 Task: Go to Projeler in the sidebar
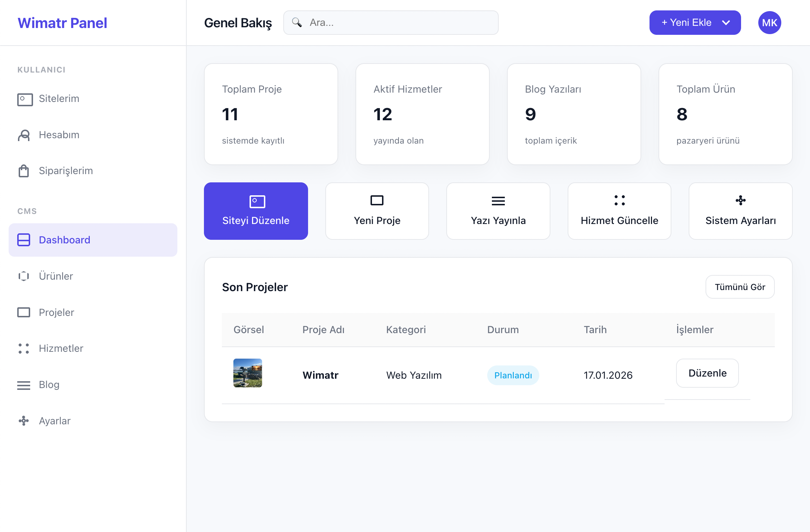pyautogui.click(x=56, y=312)
